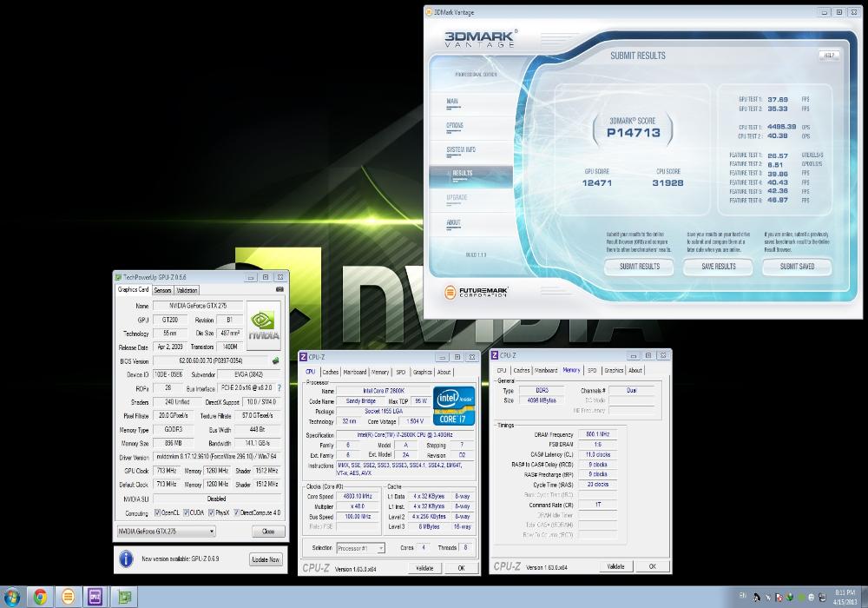Click Validate in CPU-Z memory window
The width and height of the screenshot is (868, 608).
[x=615, y=566]
